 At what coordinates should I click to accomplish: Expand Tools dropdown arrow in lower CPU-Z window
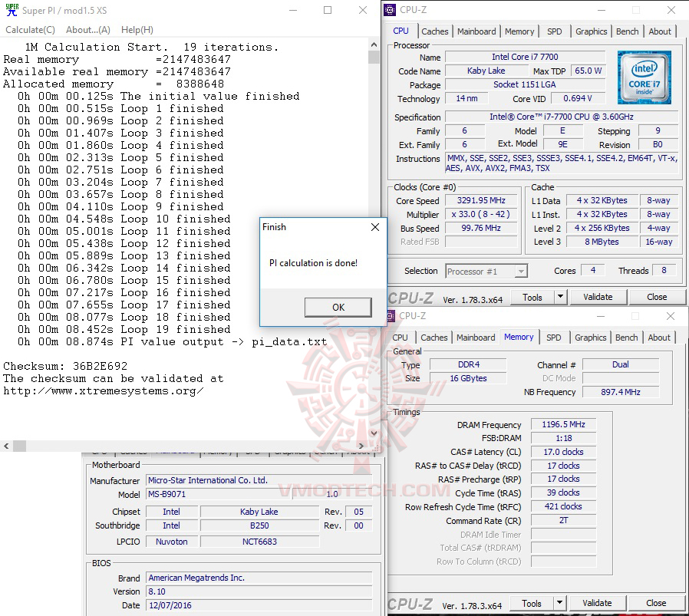(x=559, y=604)
